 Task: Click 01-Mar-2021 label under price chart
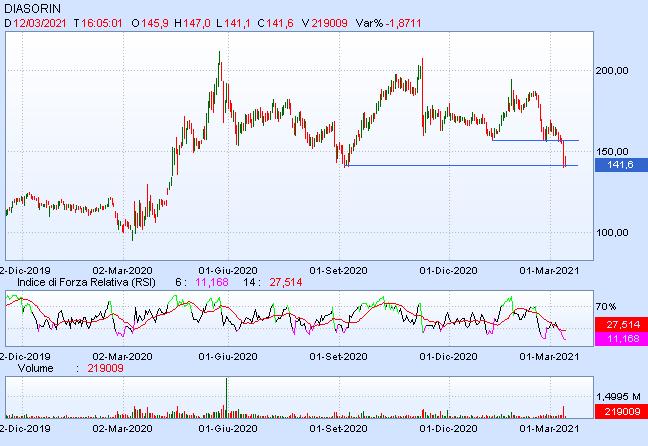point(549,271)
